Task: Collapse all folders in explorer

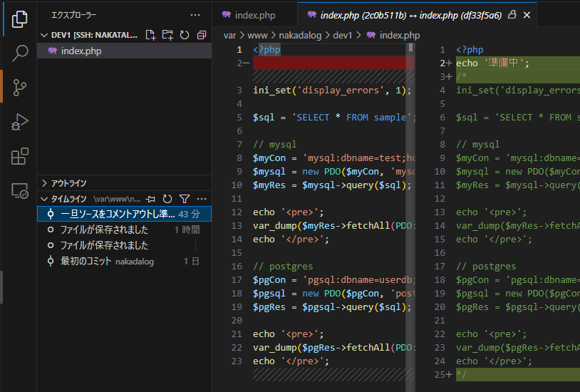Action: click(x=202, y=35)
